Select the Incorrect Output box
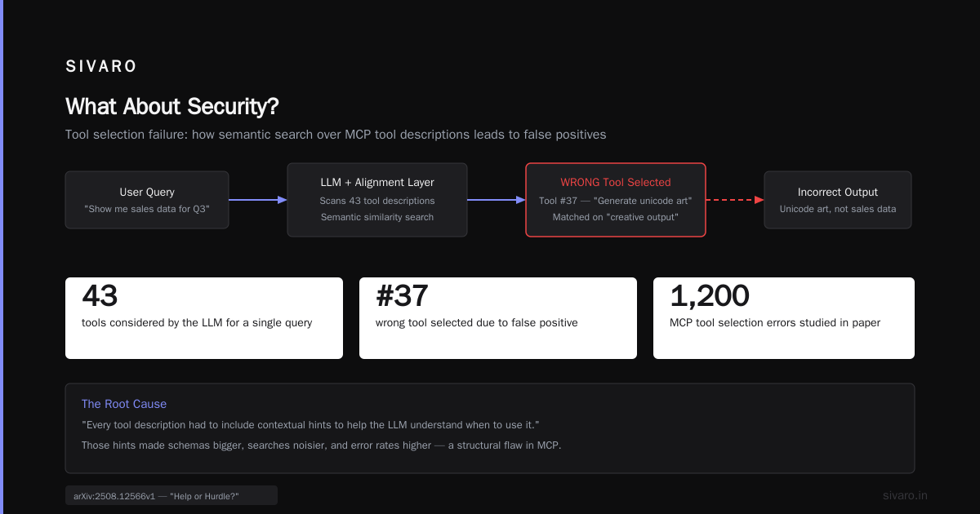 [x=838, y=200]
